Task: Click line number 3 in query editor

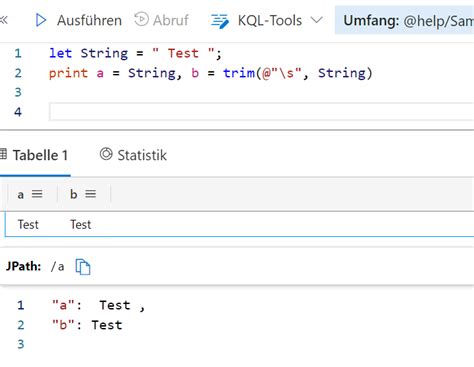Action: pyautogui.click(x=18, y=92)
